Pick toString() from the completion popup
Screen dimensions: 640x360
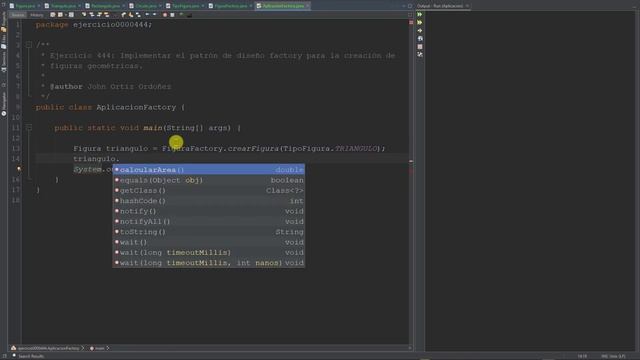[x=209, y=232]
